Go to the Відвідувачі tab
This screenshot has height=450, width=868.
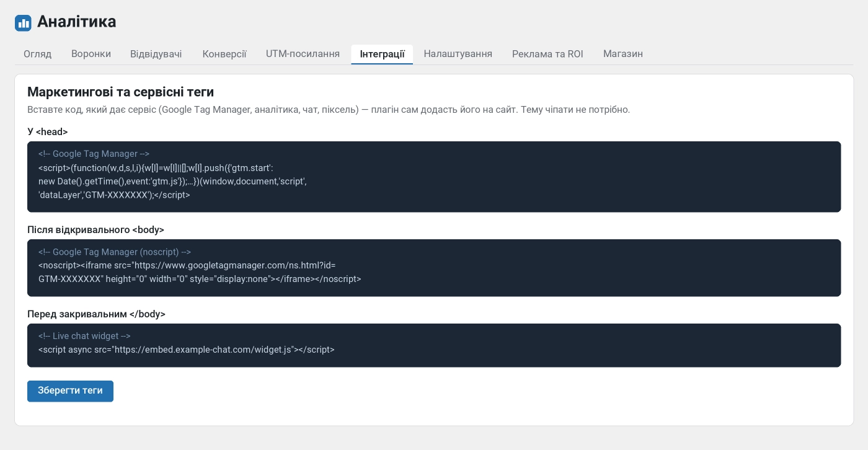(156, 54)
